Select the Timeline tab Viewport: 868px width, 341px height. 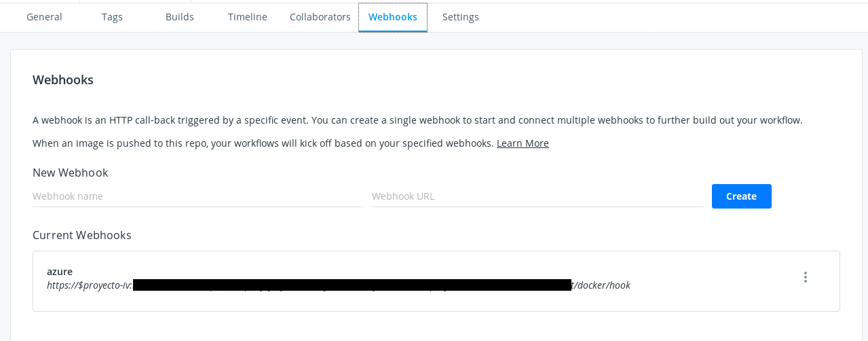pyautogui.click(x=248, y=17)
